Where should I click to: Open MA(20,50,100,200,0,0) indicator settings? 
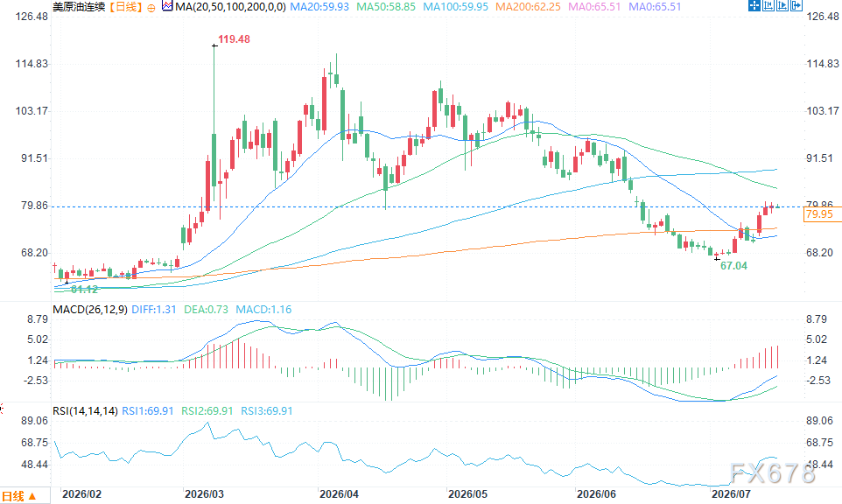(x=230, y=7)
